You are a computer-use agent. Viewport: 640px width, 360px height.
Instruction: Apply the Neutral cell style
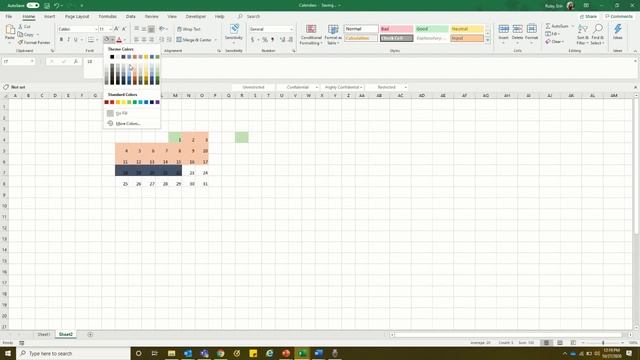467,29
